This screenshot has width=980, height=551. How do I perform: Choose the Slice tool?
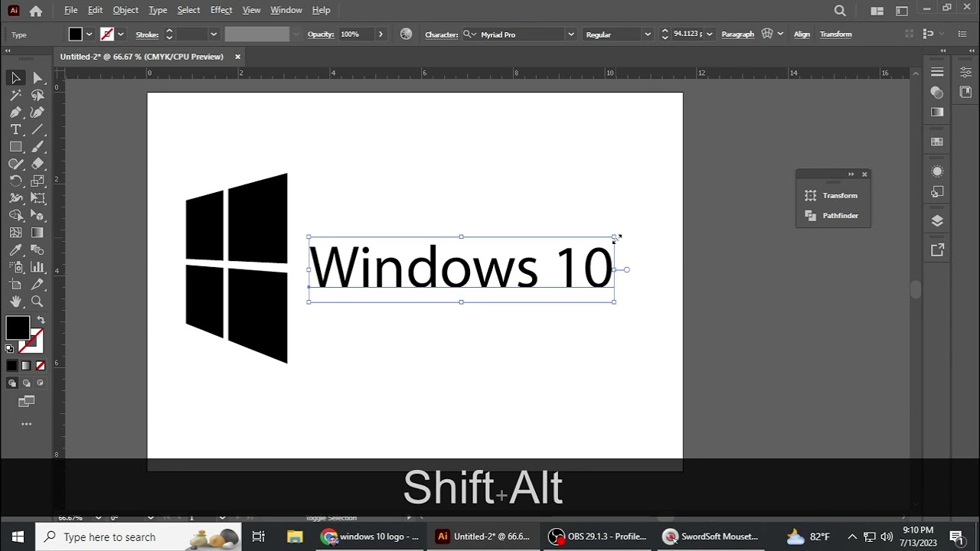(x=38, y=285)
